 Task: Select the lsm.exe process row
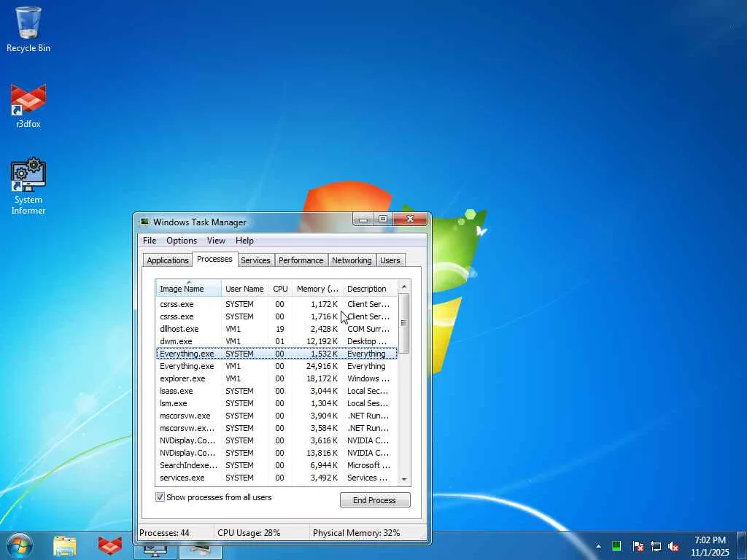[x=276, y=402]
